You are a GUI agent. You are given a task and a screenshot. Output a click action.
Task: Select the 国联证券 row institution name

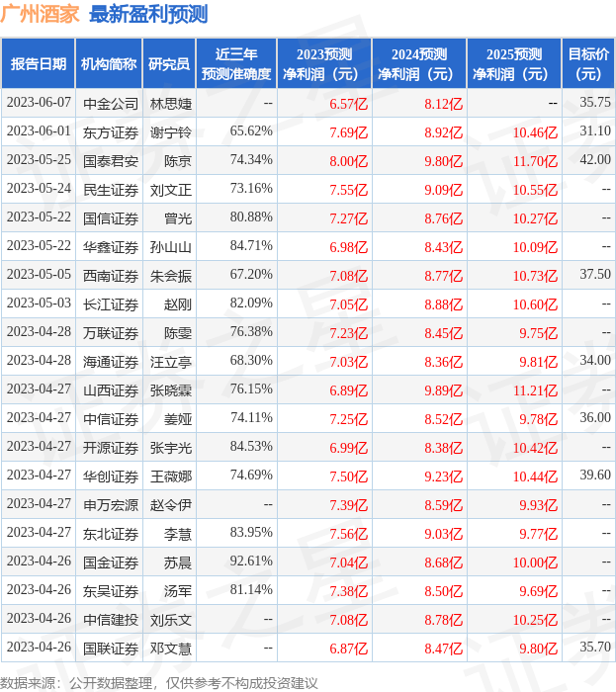pyautogui.click(x=110, y=648)
